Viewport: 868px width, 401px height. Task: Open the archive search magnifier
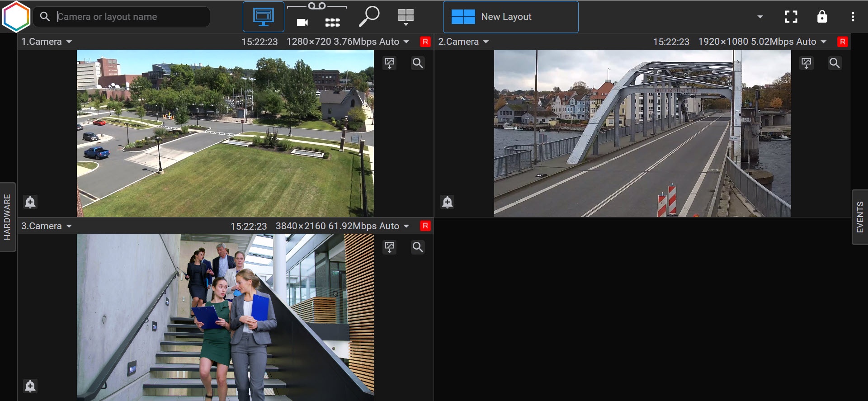[x=369, y=17]
